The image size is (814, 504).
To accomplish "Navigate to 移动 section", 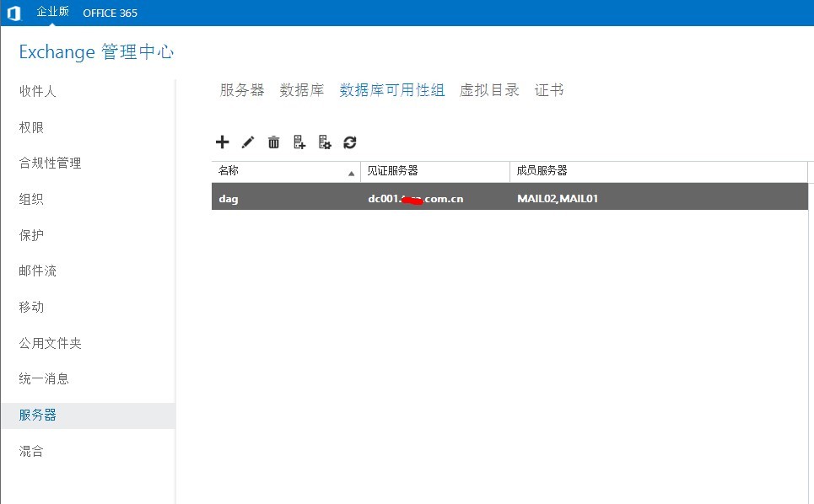I will tap(31, 307).
